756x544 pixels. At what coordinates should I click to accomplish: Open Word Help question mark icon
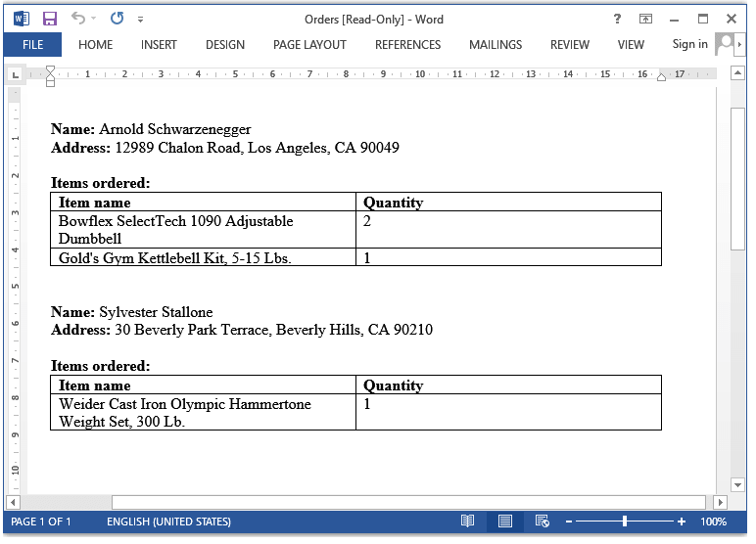(x=617, y=19)
